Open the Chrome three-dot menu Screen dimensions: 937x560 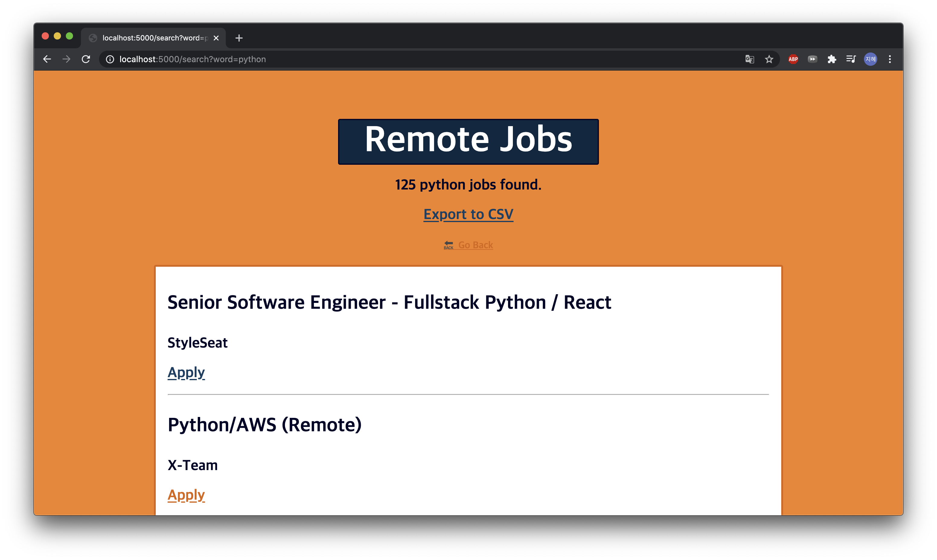pos(890,59)
